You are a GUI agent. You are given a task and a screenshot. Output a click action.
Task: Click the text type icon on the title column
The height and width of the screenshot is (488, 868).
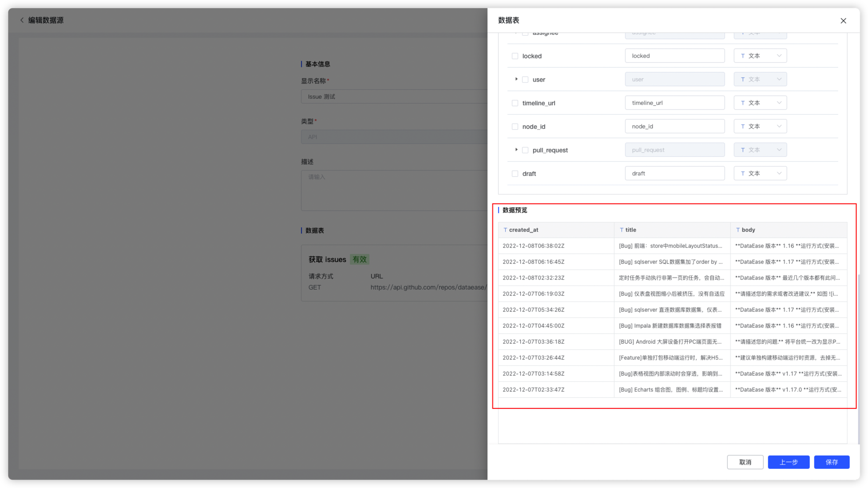(x=621, y=230)
